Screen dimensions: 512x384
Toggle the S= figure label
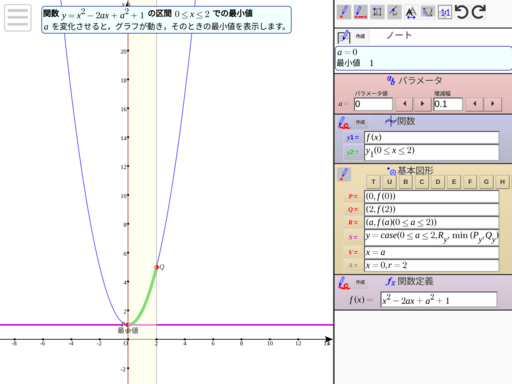[x=353, y=237]
